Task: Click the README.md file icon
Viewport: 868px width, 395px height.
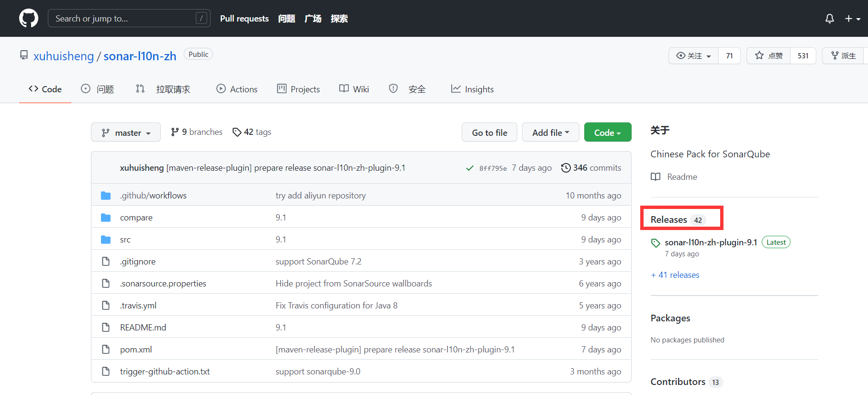Action: point(106,328)
